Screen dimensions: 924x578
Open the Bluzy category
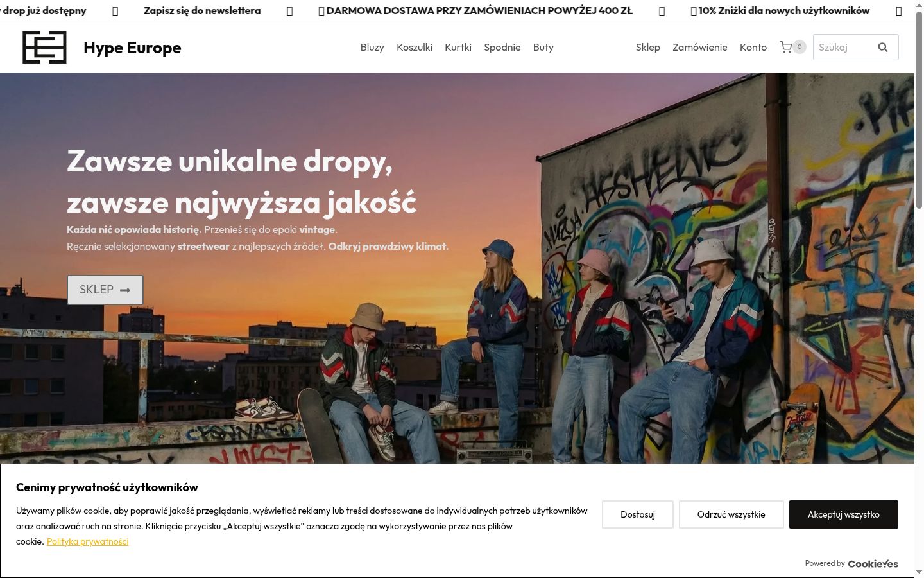point(372,47)
